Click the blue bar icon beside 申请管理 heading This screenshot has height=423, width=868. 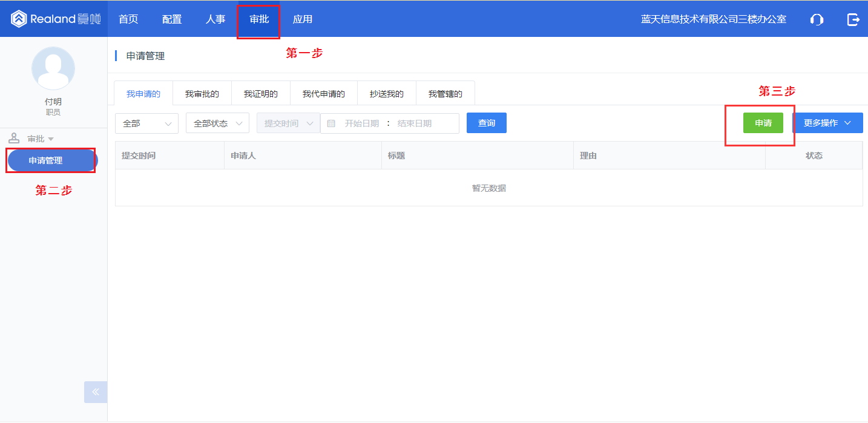tap(117, 55)
